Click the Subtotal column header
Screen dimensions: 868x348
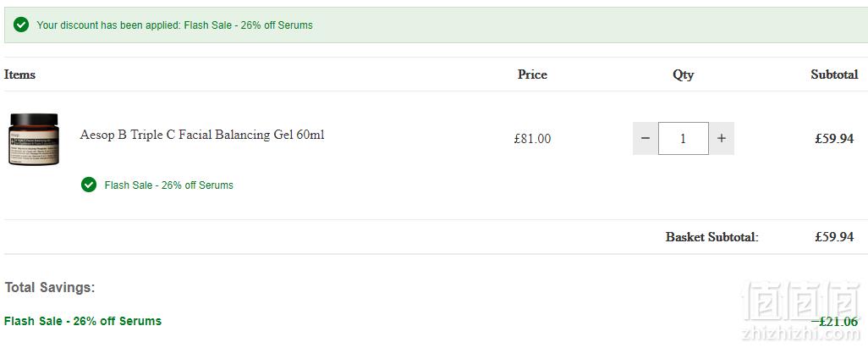pos(834,75)
